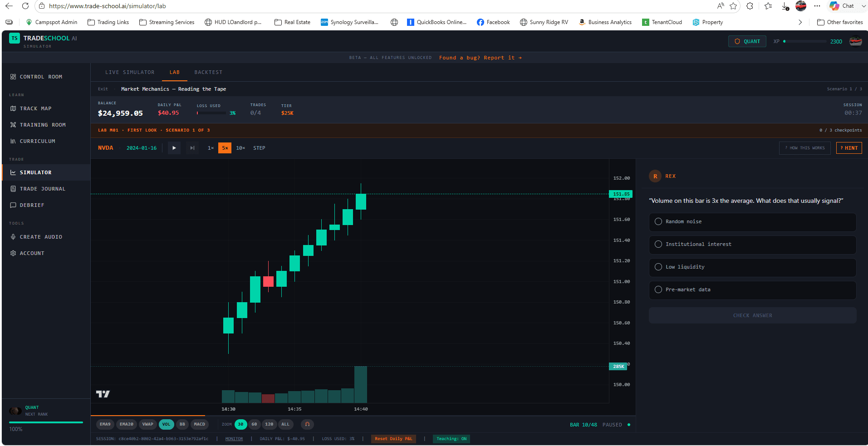Toggle Teaching mode ON button
This screenshot has height=446, width=868.
pyautogui.click(x=451, y=439)
